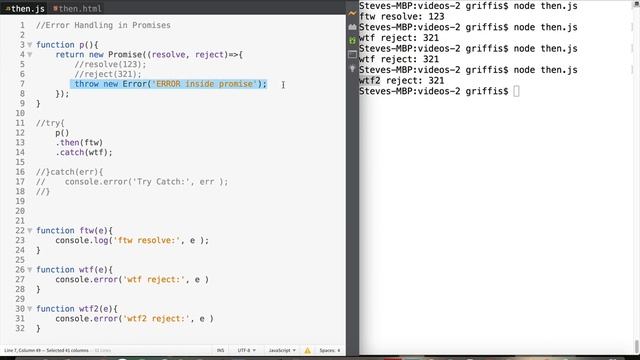Image resolution: width=640 pixels, height=360 pixels.
Task: Collapse function ftw fold arrow on line 22
Action: [30, 231]
